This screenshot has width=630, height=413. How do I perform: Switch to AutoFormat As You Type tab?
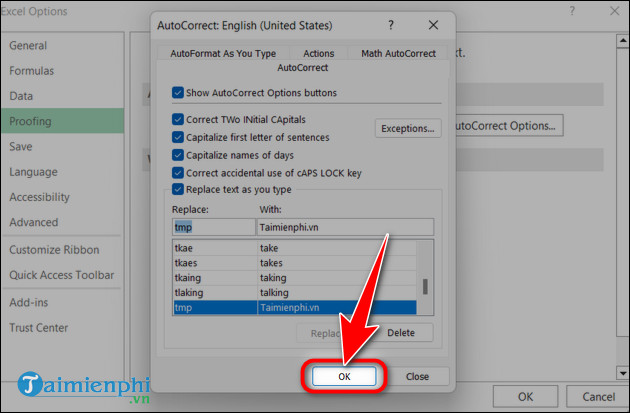click(x=223, y=54)
